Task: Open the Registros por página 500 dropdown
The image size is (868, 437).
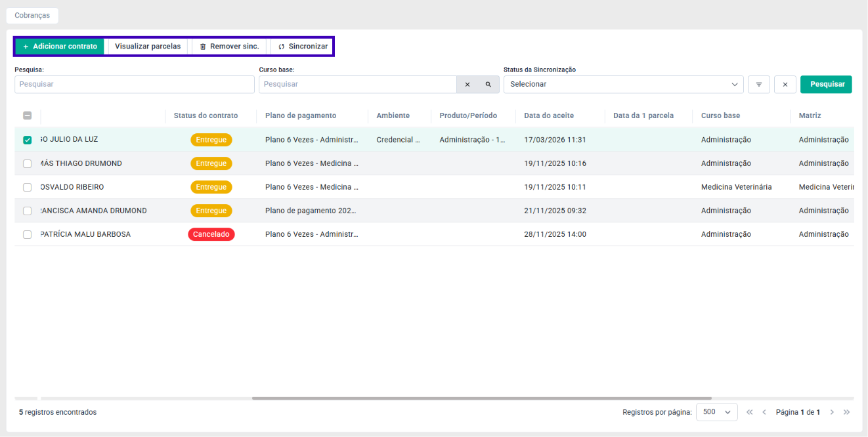Action: [716, 412]
